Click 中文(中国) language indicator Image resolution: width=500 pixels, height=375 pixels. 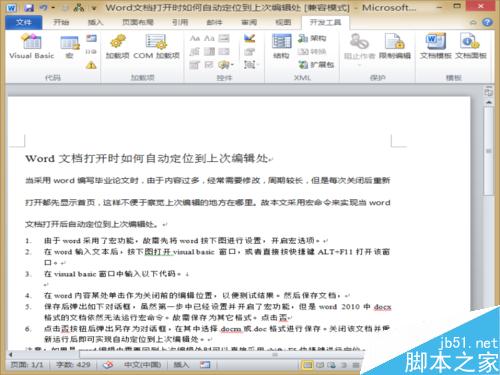coord(143,365)
